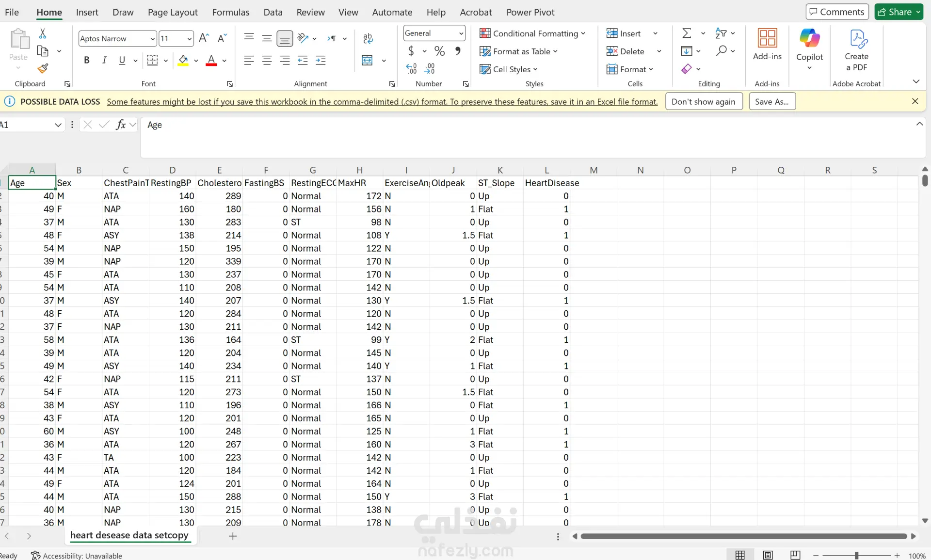Click the Cut scissors icon

point(43,33)
